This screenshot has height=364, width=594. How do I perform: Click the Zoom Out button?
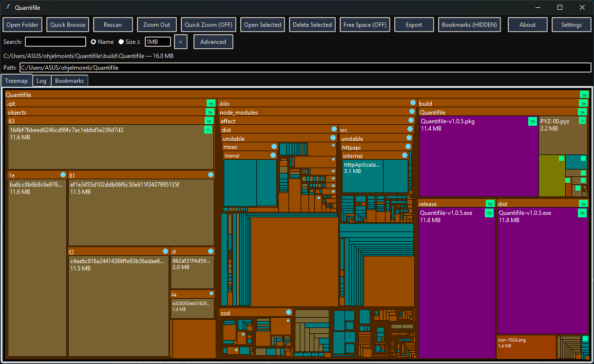157,25
